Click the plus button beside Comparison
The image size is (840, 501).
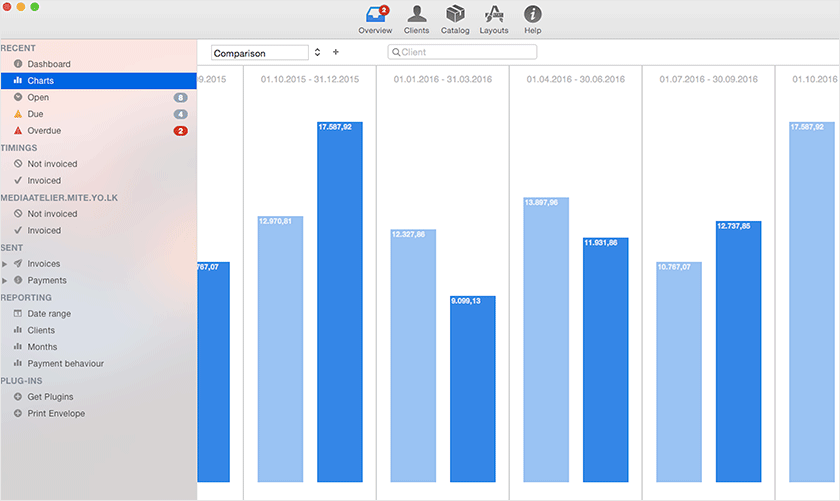coord(336,52)
